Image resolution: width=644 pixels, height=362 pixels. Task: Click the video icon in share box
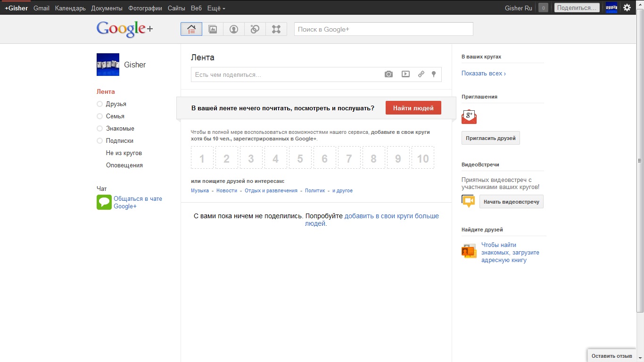[405, 74]
